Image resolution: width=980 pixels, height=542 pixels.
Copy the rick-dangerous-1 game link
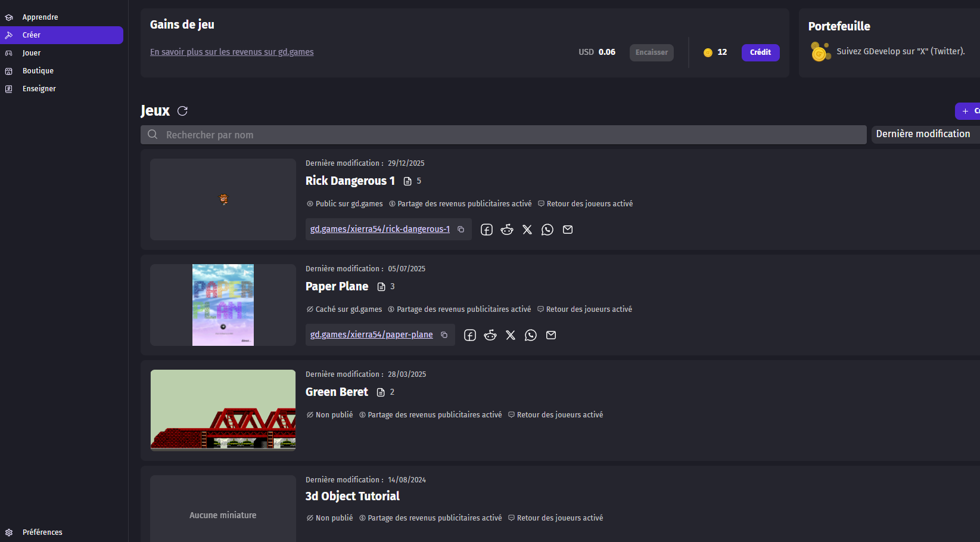pos(461,230)
